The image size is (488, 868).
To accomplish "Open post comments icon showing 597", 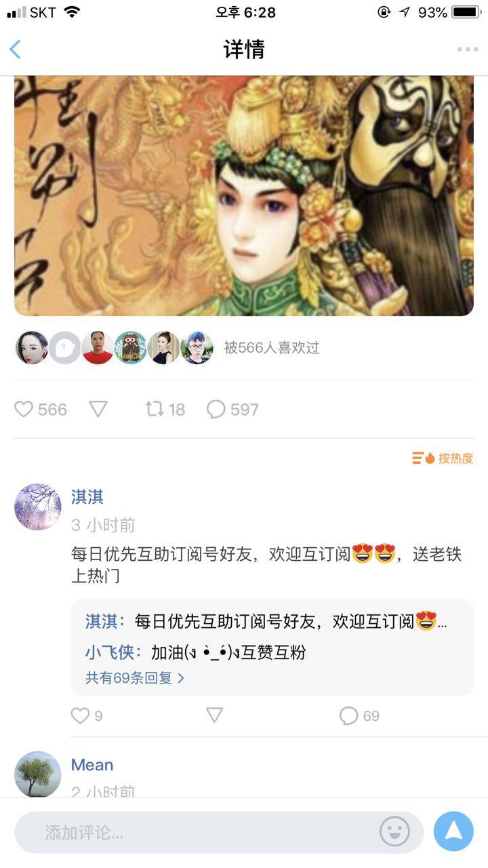I will click(x=232, y=409).
